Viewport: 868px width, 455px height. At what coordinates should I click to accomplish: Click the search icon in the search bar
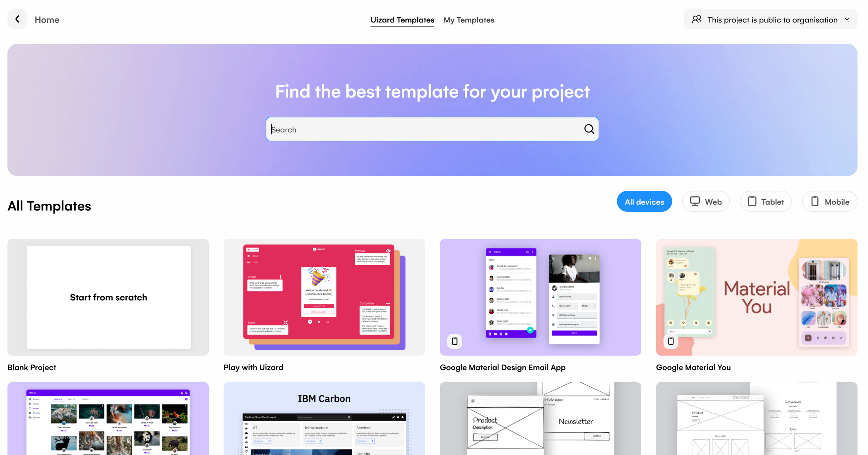click(588, 129)
